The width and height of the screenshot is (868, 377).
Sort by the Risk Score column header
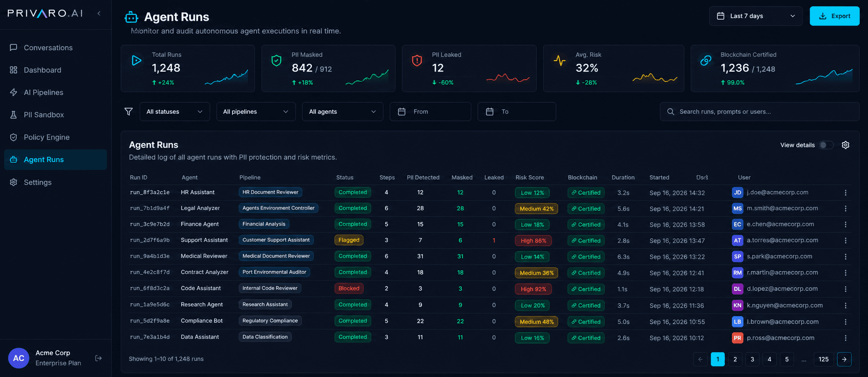tap(529, 177)
